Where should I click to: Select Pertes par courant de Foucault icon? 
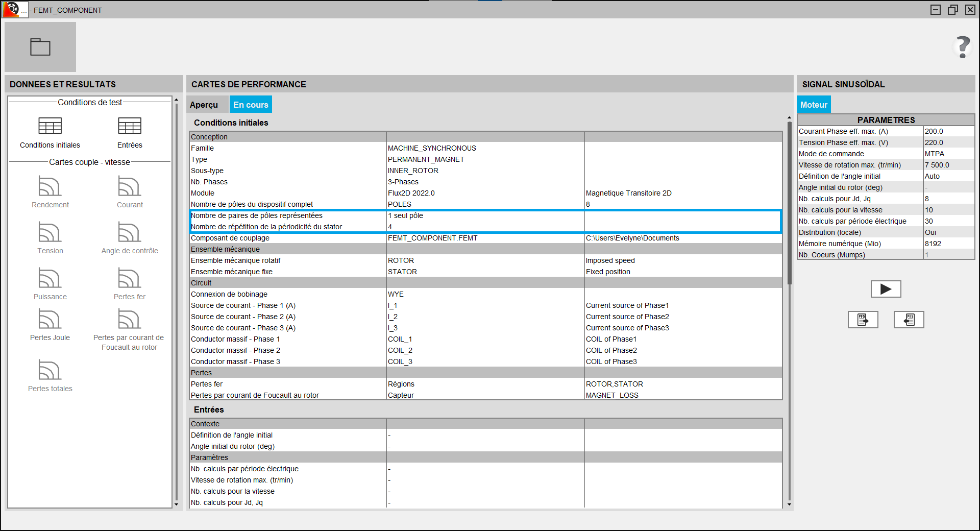click(x=130, y=319)
